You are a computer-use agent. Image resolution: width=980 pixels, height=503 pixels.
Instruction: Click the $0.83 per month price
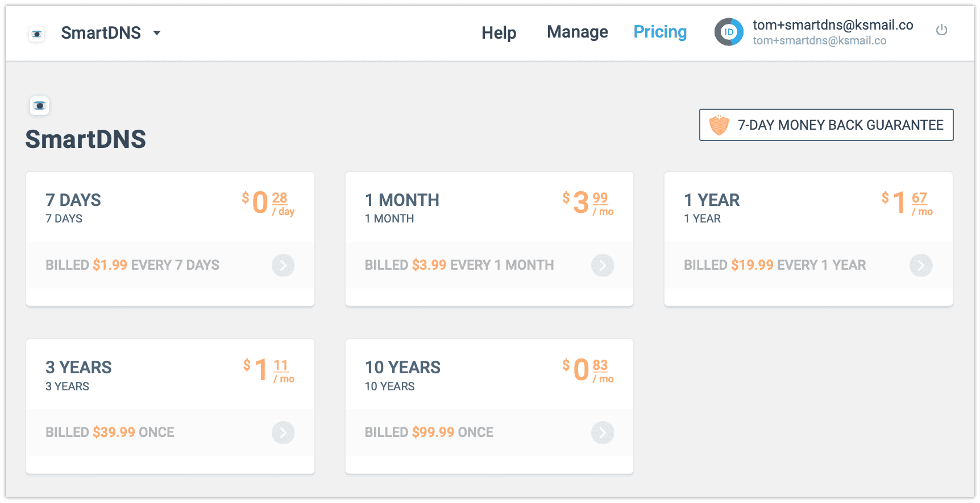pyautogui.click(x=588, y=370)
